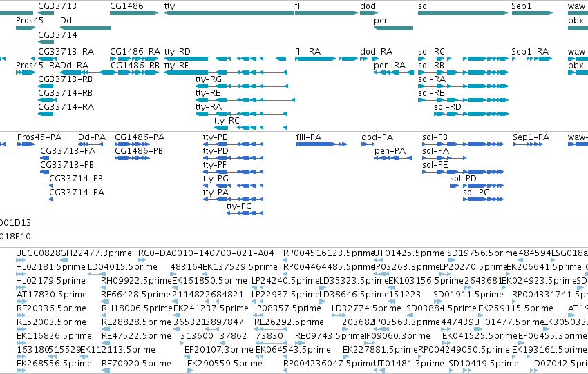Select EST label RE52003.5prime
The width and height of the screenshot is (588, 374).
pyautogui.click(x=51, y=322)
